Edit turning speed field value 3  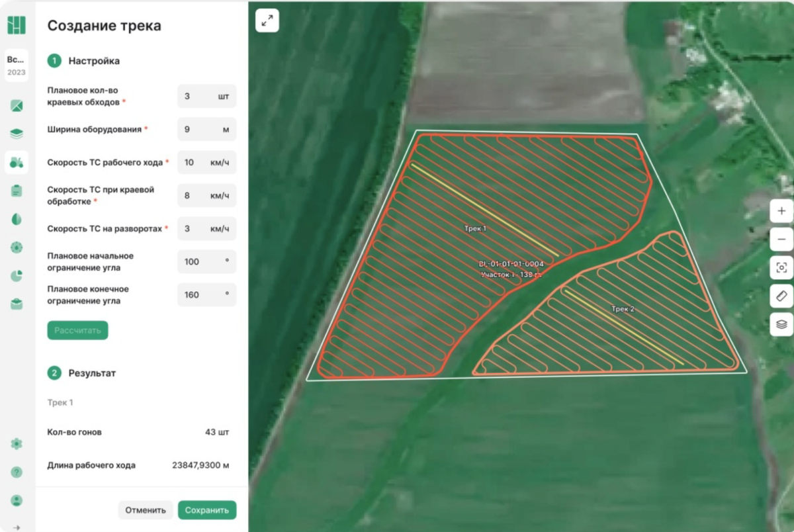point(206,228)
